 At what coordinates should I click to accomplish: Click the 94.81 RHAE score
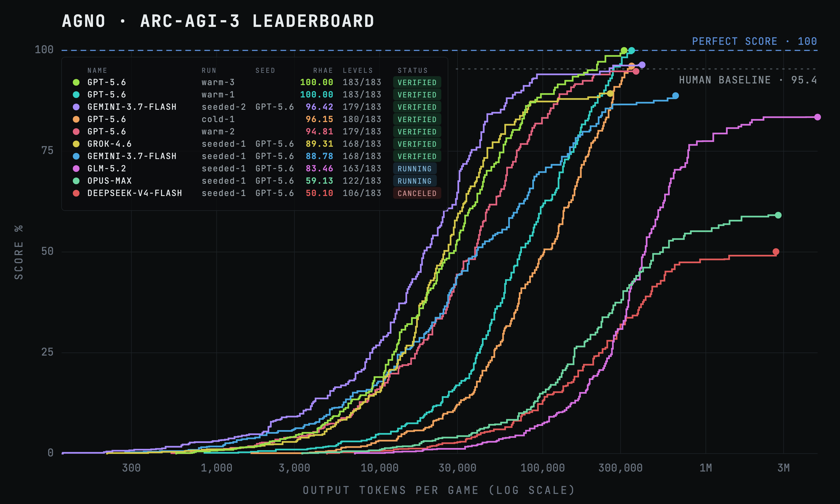(x=319, y=131)
